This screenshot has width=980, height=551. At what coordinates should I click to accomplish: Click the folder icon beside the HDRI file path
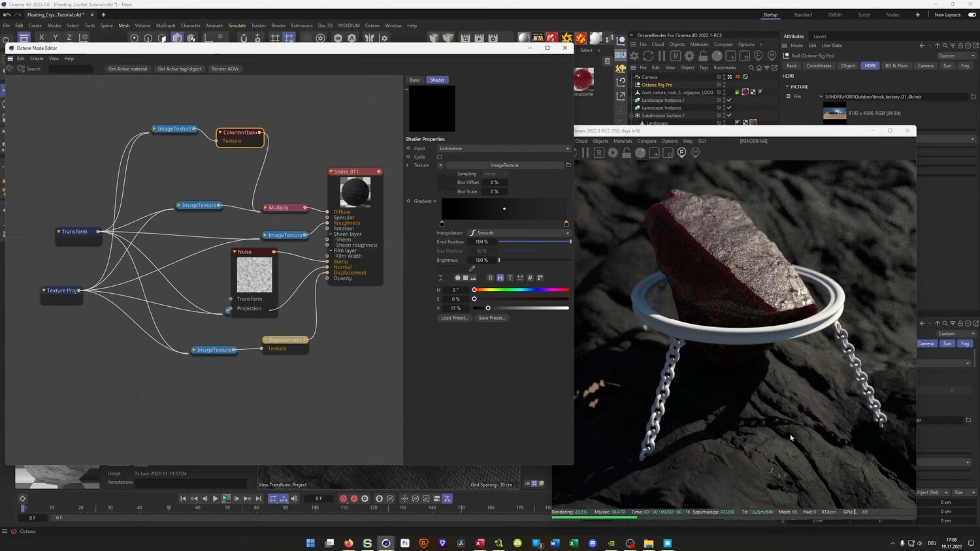pyautogui.click(x=973, y=97)
